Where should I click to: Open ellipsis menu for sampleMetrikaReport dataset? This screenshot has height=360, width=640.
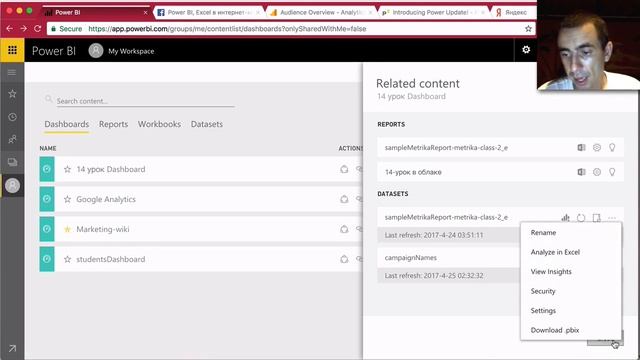(612, 218)
